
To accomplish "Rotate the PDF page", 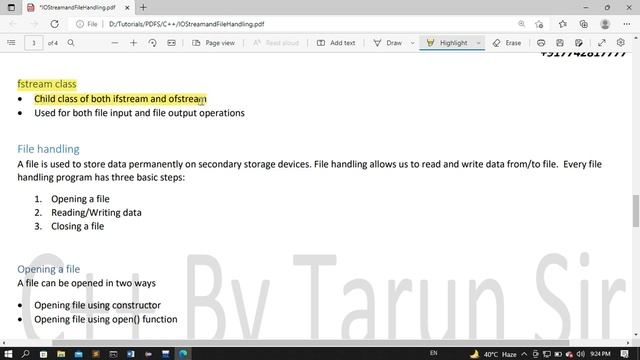I will pyautogui.click(x=152, y=42).
